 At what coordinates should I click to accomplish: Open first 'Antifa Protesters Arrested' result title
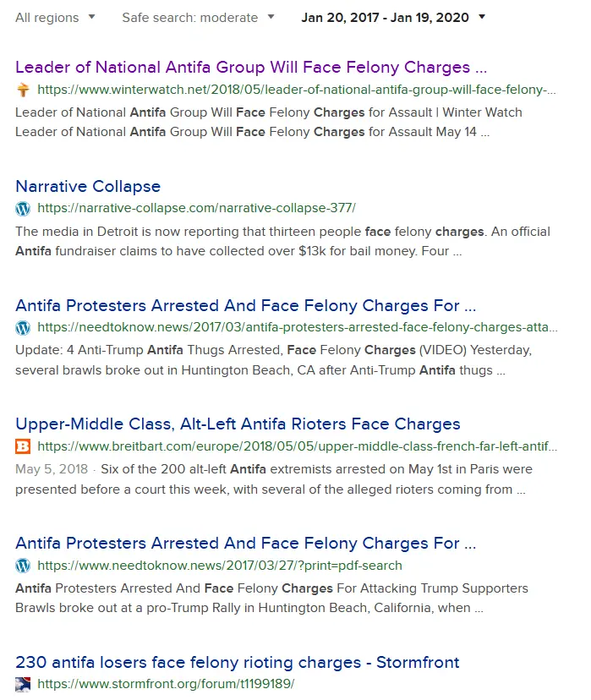[245, 306]
